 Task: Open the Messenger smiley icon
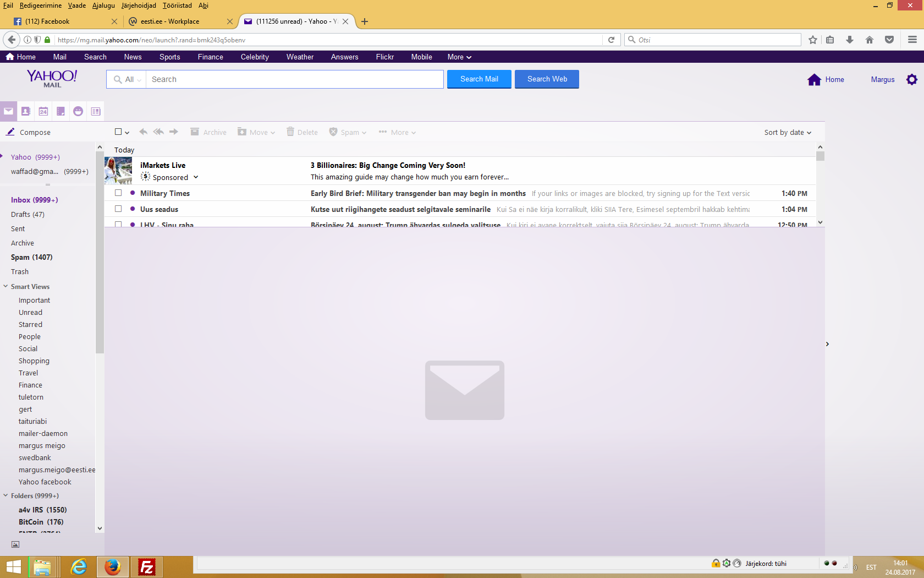coord(78,111)
